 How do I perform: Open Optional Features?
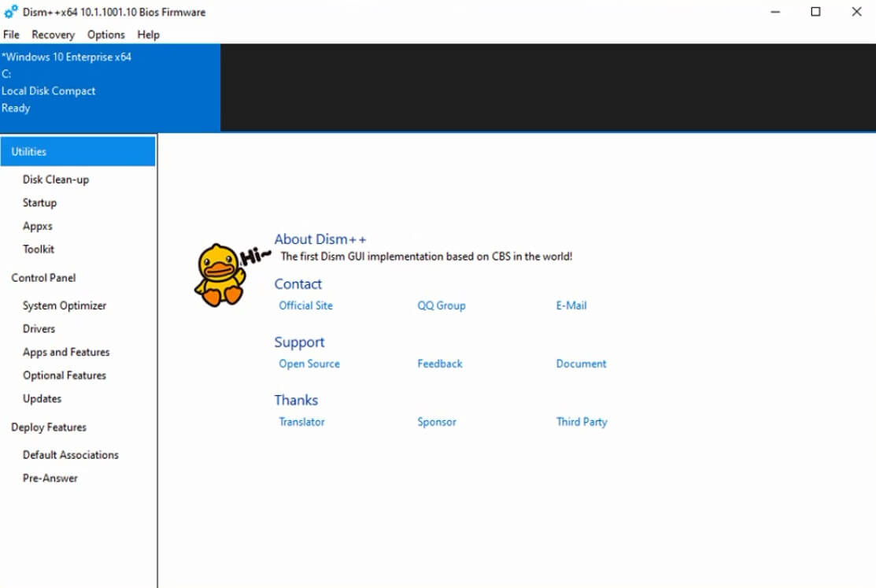[x=65, y=375]
